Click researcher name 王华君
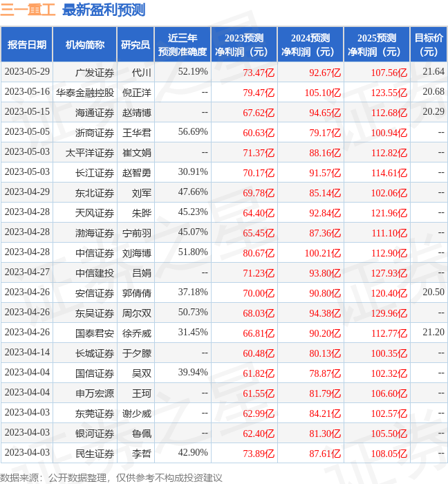The width and height of the screenshot is (448, 484). coord(137,133)
